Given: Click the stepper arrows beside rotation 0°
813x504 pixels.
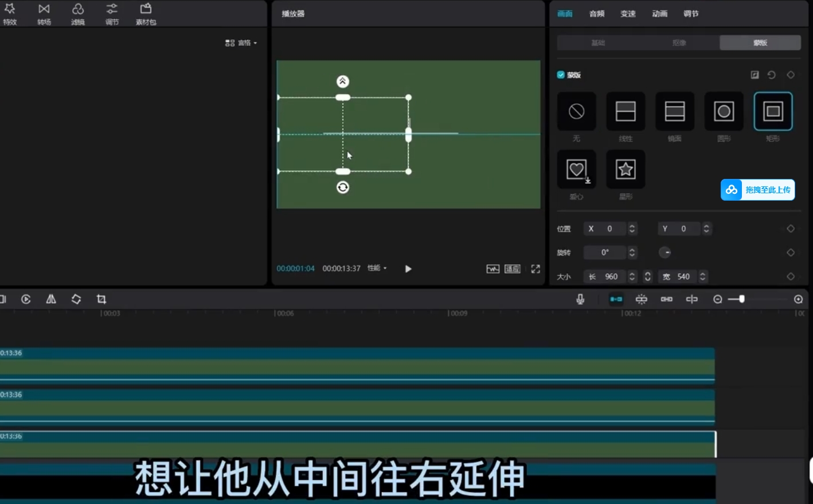Looking at the screenshot, I should (632, 253).
